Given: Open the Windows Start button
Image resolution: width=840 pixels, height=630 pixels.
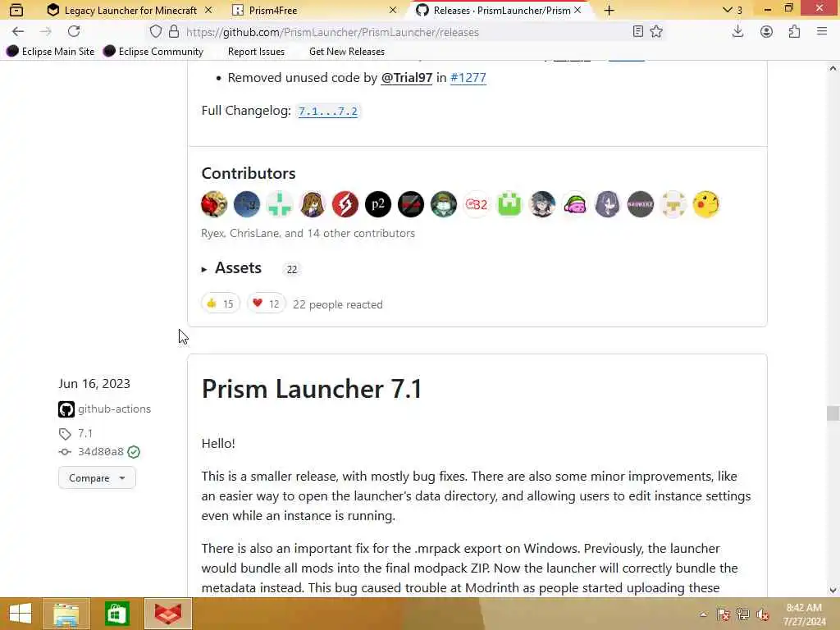Looking at the screenshot, I should (21, 614).
